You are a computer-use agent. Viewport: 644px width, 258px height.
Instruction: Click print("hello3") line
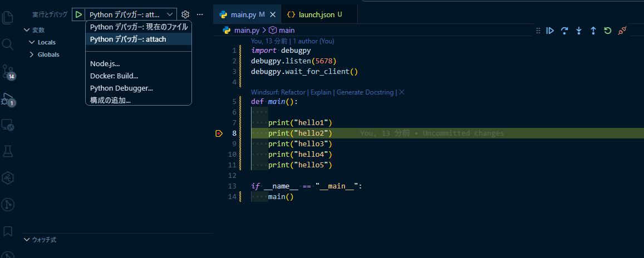click(x=300, y=144)
